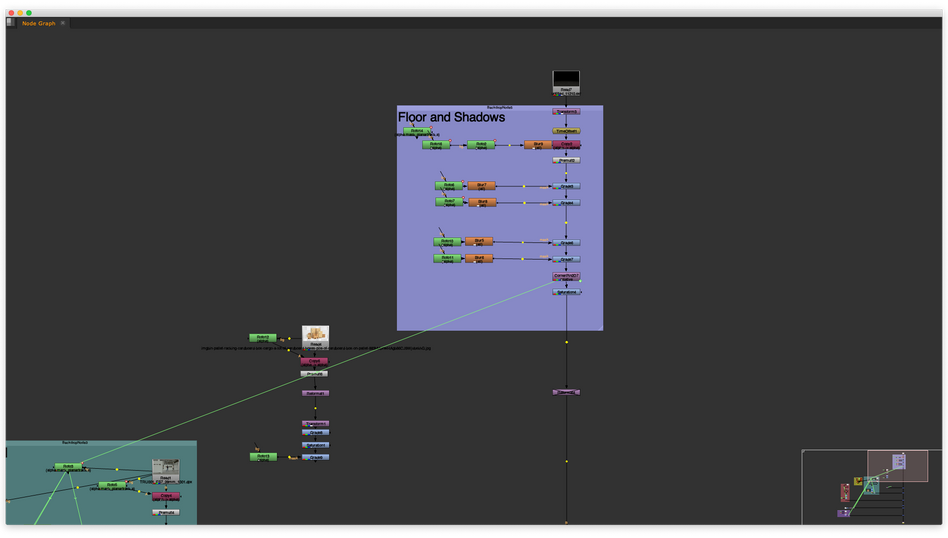Image resolution: width=948 pixels, height=538 pixels.
Task: Select the Read7 node thumbnail at top
Action: coord(566,83)
